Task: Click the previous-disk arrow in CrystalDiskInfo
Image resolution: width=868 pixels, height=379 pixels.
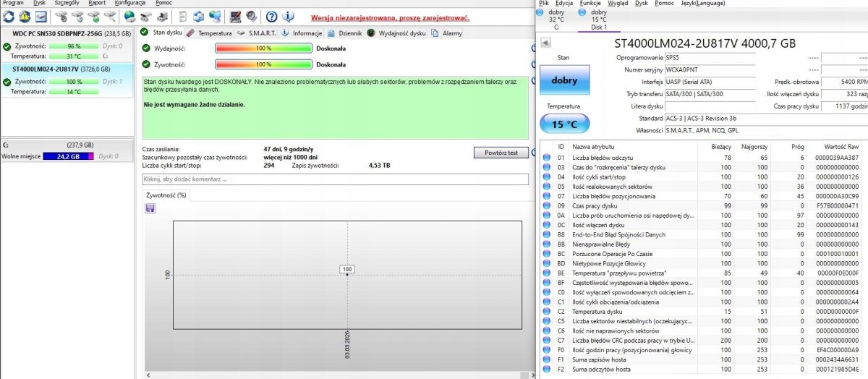Action: [546, 43]
